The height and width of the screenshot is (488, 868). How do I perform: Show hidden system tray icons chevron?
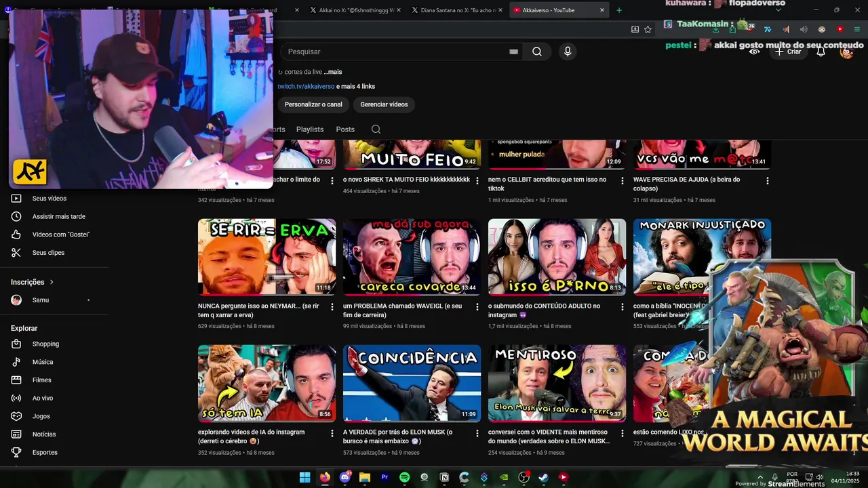click(x=759, y=477)
